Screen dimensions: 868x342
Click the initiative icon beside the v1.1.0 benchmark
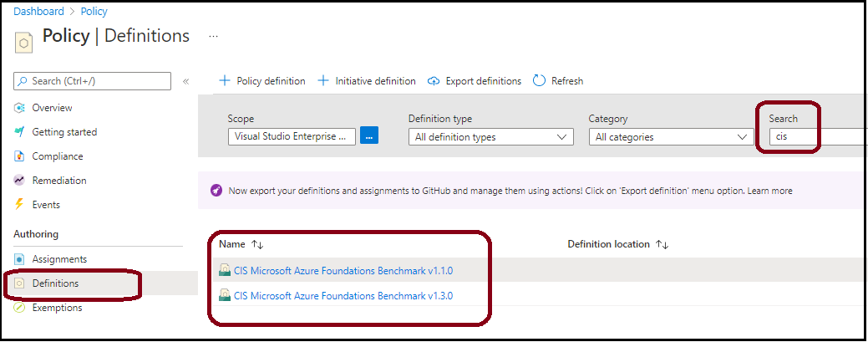pos(225,270)
